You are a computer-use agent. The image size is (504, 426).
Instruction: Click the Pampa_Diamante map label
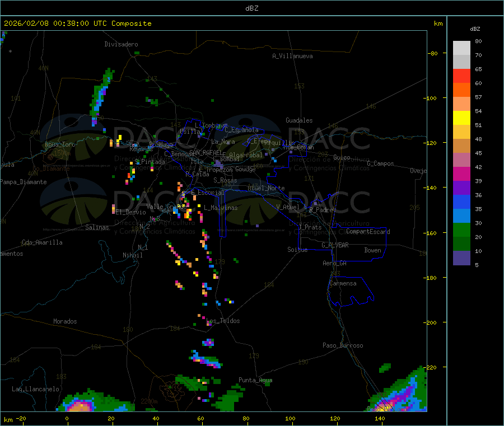pos(24,182)
